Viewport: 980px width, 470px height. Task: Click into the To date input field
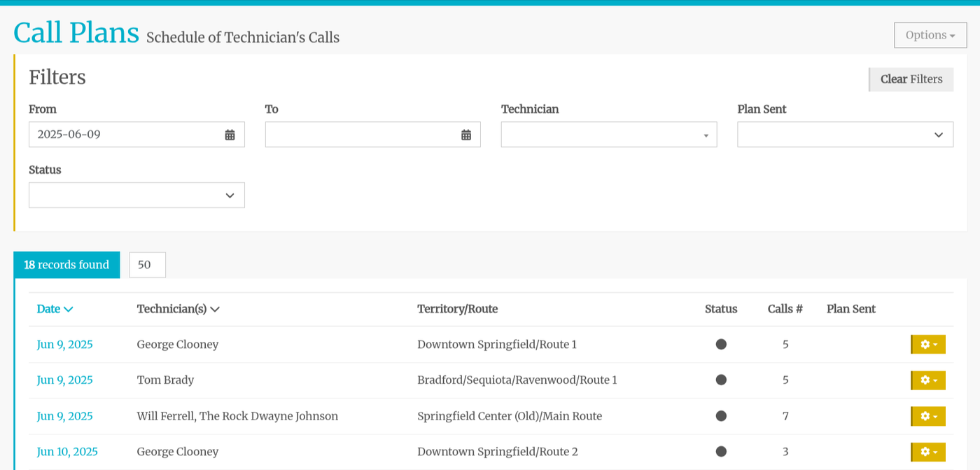click(x=361, y=134)
